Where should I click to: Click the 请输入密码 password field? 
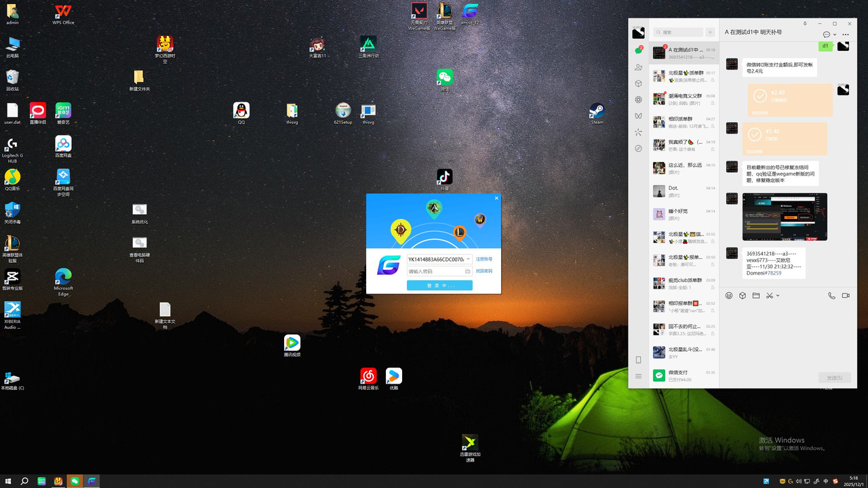[x=439, y=271]
